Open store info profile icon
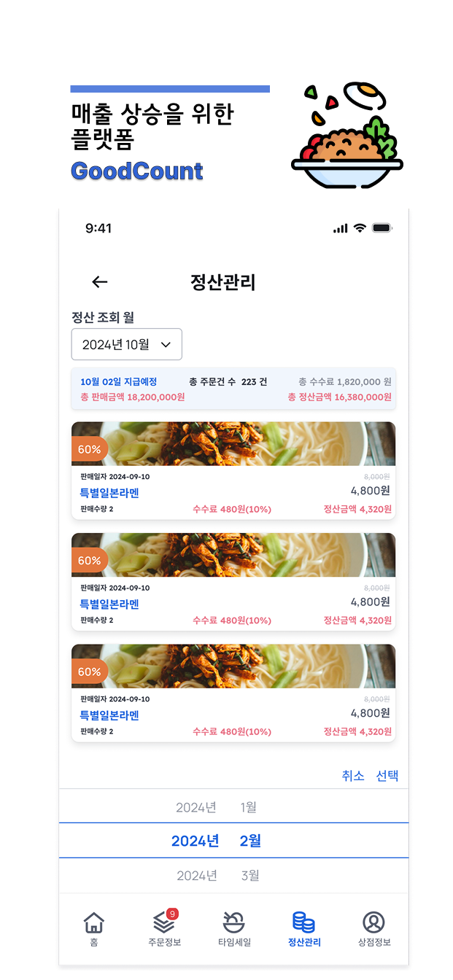453x980 pixels. point(373,922)
